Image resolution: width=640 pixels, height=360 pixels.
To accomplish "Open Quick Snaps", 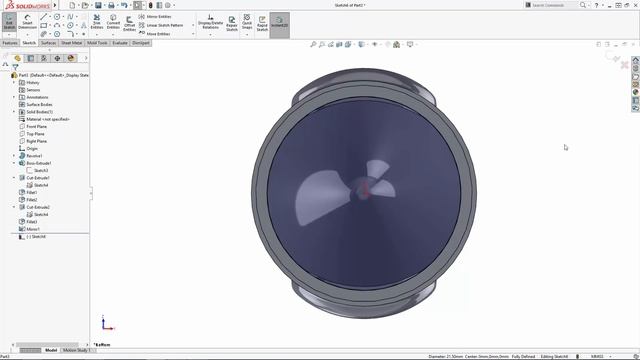I will click(247, 21).
